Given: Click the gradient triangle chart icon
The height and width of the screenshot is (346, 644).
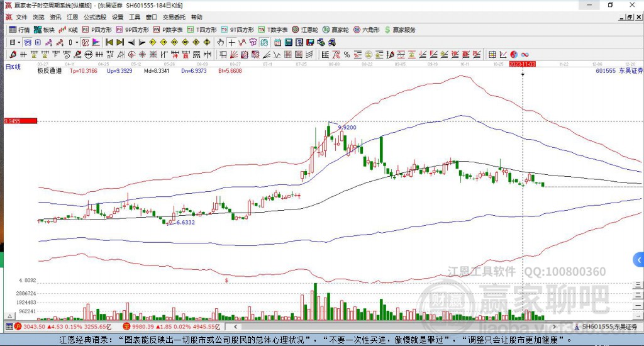Looking at the screenshot, I should pos(96,42).
